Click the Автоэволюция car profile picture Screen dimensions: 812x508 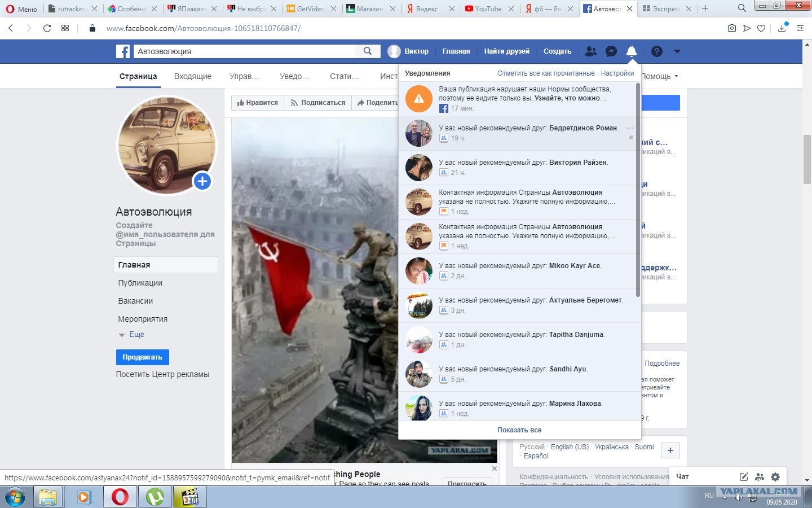coord(166,145)
